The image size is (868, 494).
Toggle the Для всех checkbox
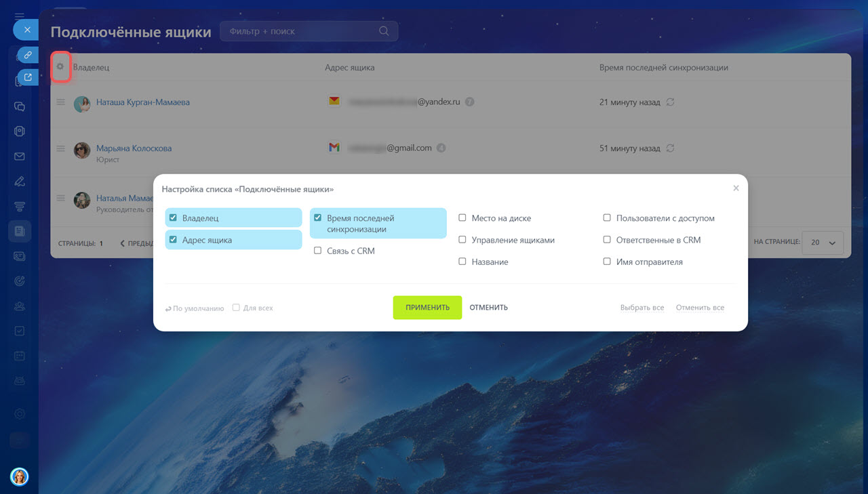236,308
